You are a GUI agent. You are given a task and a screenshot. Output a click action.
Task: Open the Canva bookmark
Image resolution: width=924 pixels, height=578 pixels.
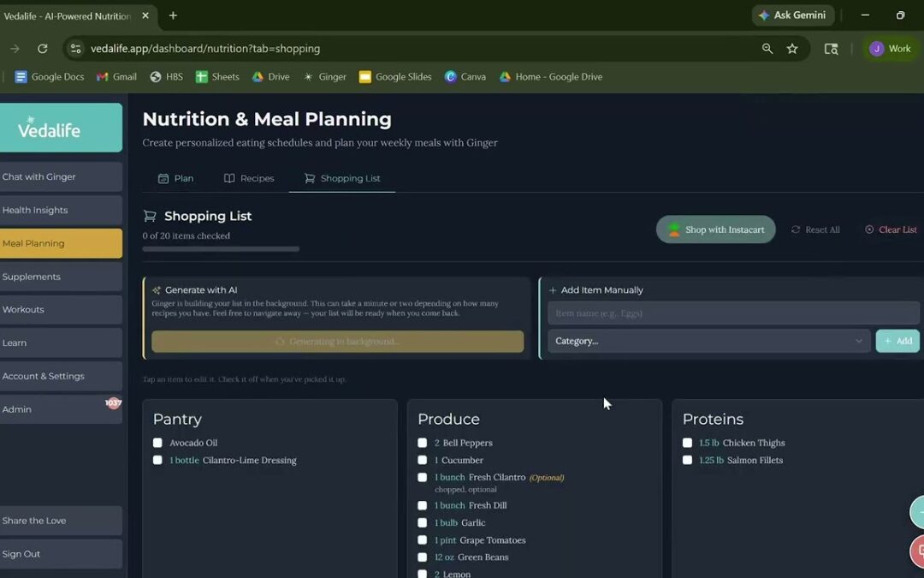pyautogui.click(x=465, y=77)
